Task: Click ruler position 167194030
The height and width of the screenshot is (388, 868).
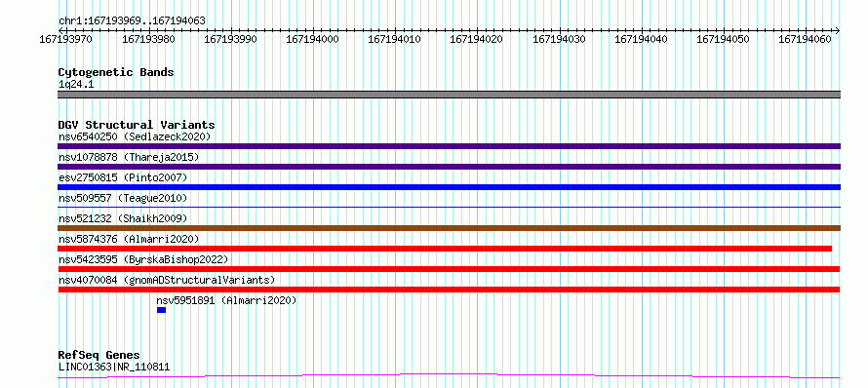Action: [x=559, y=39]
